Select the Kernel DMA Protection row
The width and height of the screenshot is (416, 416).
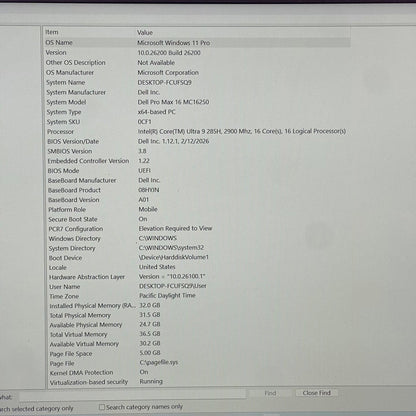(197, 372)
